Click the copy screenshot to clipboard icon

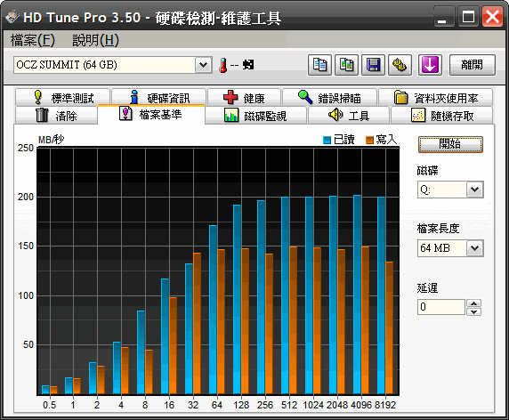coord(347,65)
